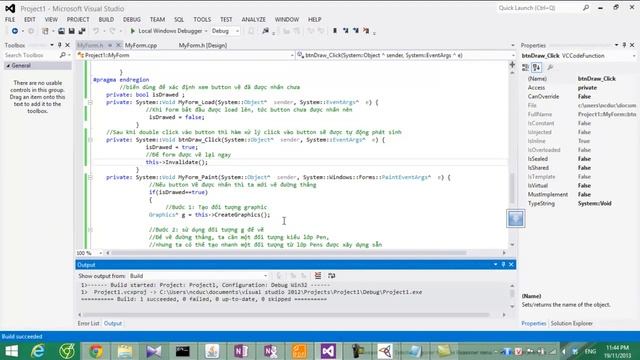Collapse the btnDraw_Click function outline
The height and width of the screenshot is (360, 640).
click(90, 140)
